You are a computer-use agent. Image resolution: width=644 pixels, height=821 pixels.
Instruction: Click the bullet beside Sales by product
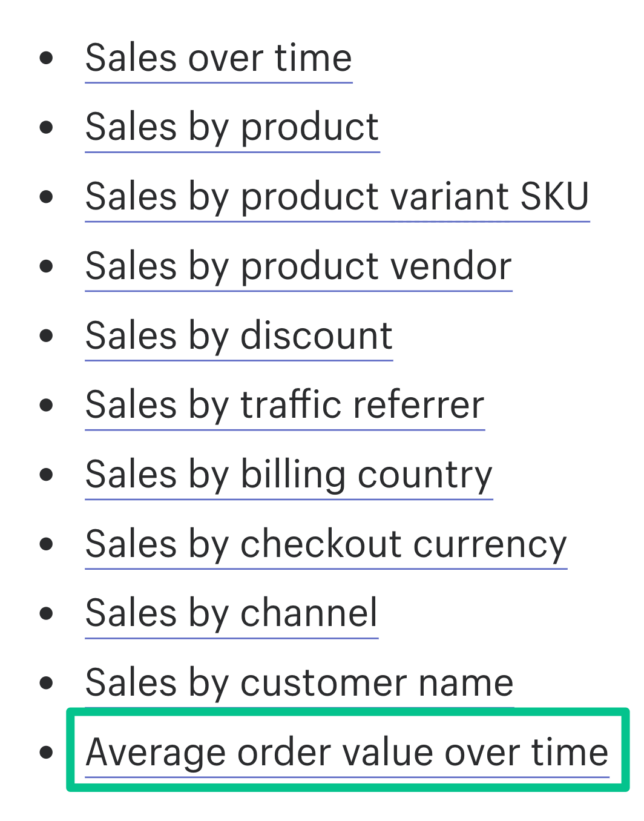pyautogui.click(x=46, y=128)
